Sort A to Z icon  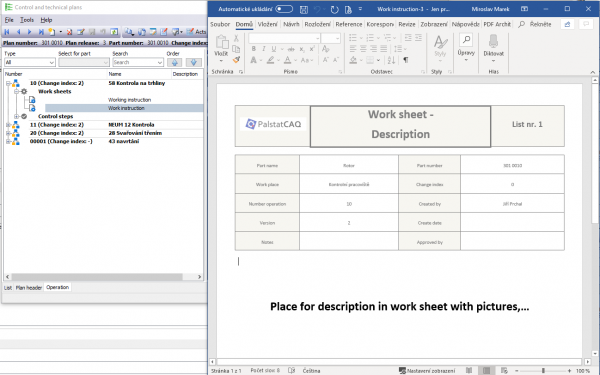tap(391, 60)
